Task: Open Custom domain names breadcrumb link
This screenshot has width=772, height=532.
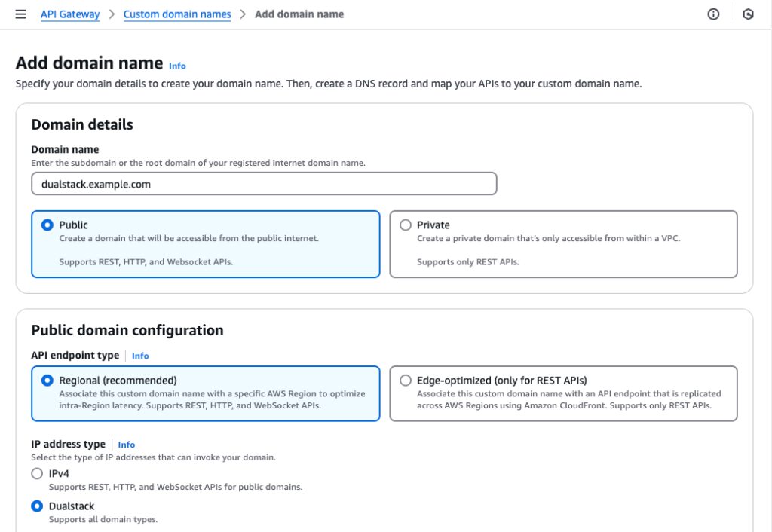Action: [x=176, y=14]
